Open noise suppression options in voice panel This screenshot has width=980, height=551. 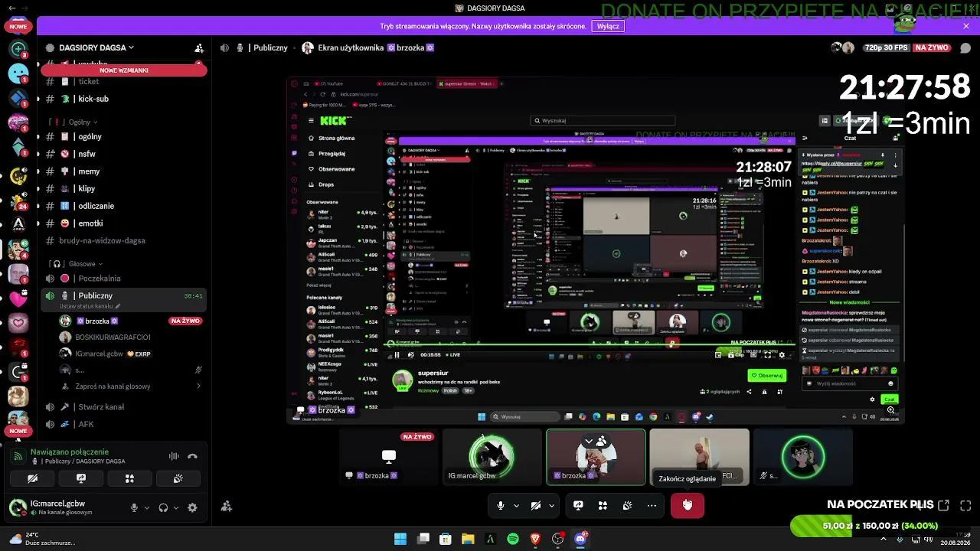click(174, 456)
